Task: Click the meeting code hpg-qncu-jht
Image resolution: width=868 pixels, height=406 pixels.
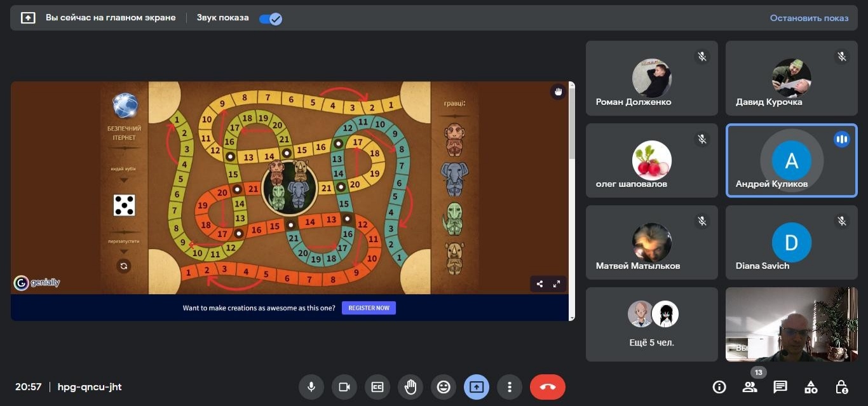Action: pos(90,386)
